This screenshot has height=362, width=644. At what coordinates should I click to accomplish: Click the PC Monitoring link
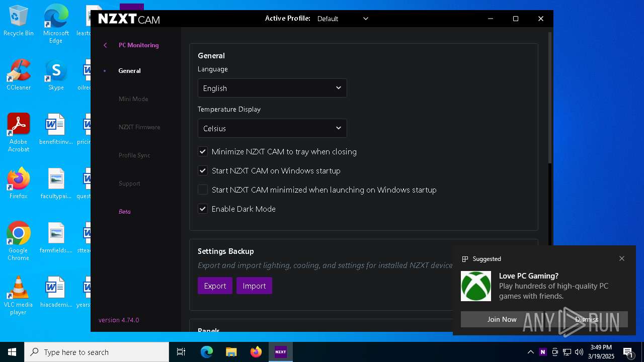coord(138,45)
